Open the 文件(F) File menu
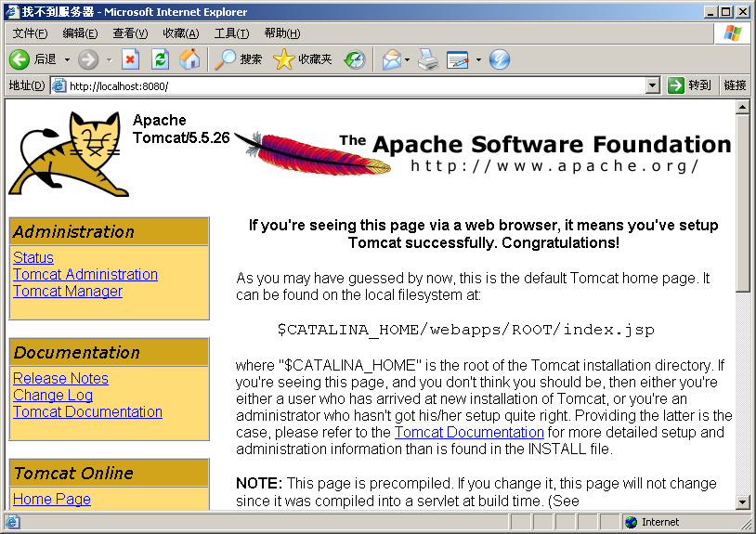Viewport: 756px width, 534px height. (30, 33)
